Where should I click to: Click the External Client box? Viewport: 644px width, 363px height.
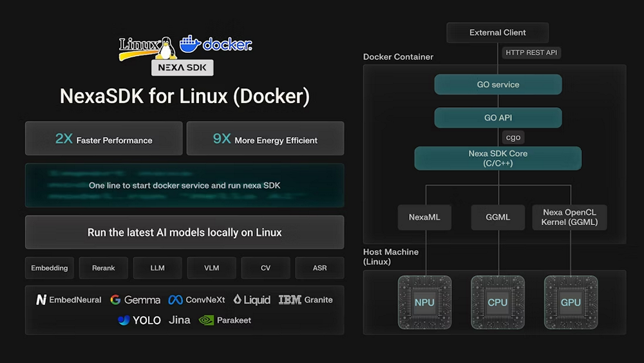point(498,32)
